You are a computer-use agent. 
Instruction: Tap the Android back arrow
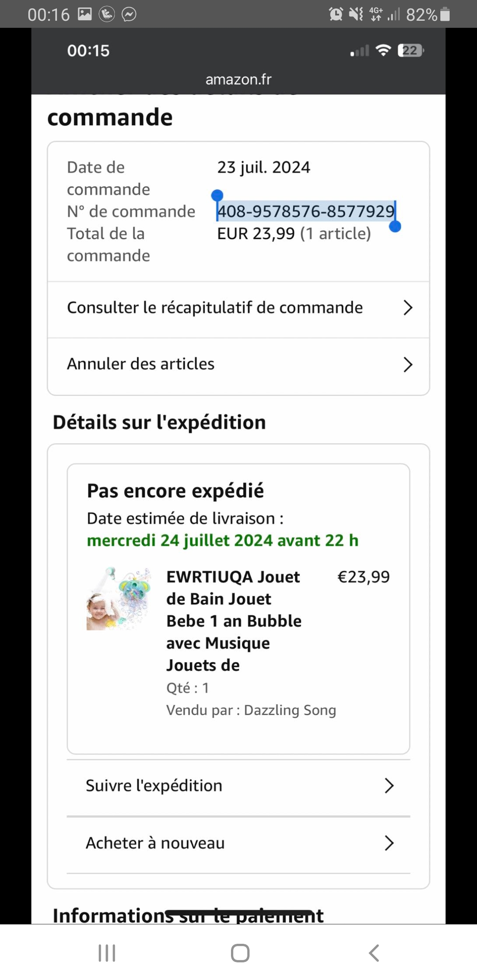click(x=374, y=953)
